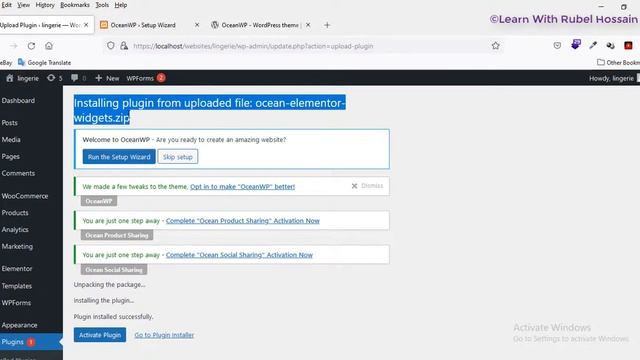Image resolution: width=640 pixels, height=360 pixels.
Task: Open the Pocket save icon
Action: [x=557, y=46]
